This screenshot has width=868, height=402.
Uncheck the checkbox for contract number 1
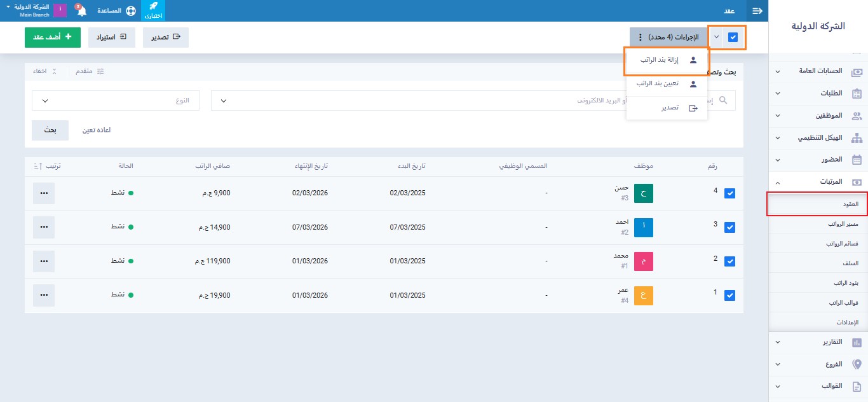729,296
